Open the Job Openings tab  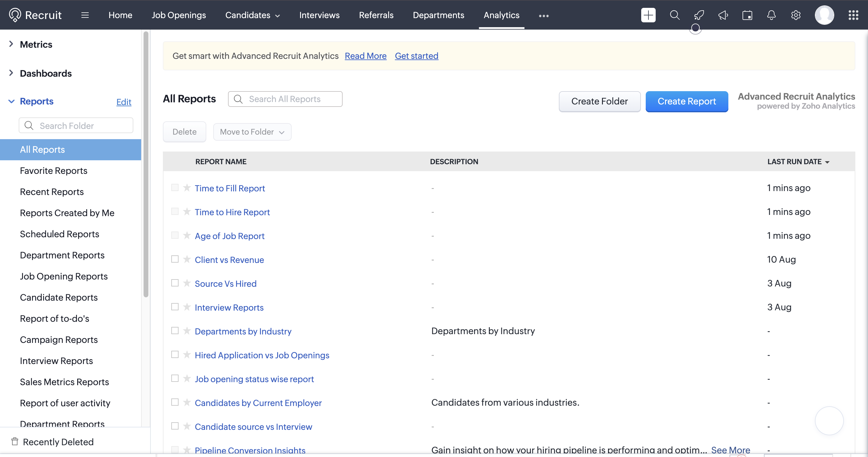tap(179, 15)
